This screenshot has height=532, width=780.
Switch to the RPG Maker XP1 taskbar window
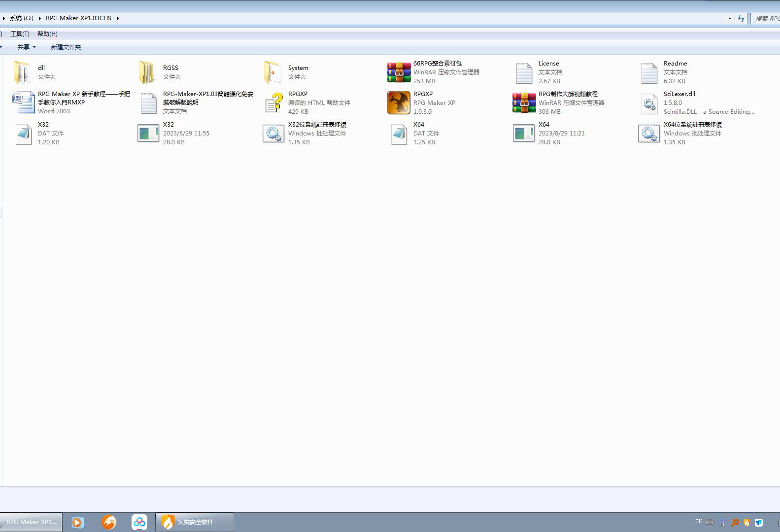point(31,522)
